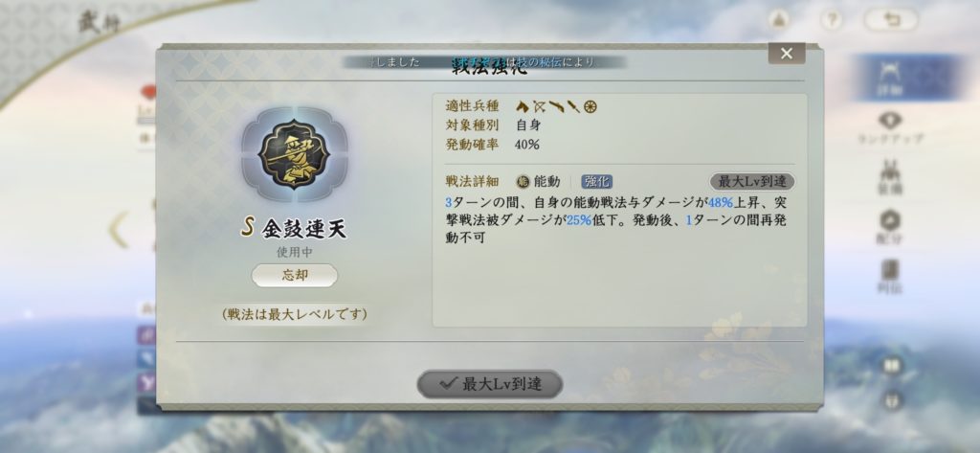Click the archer bow troop type icon

(540, 107)
